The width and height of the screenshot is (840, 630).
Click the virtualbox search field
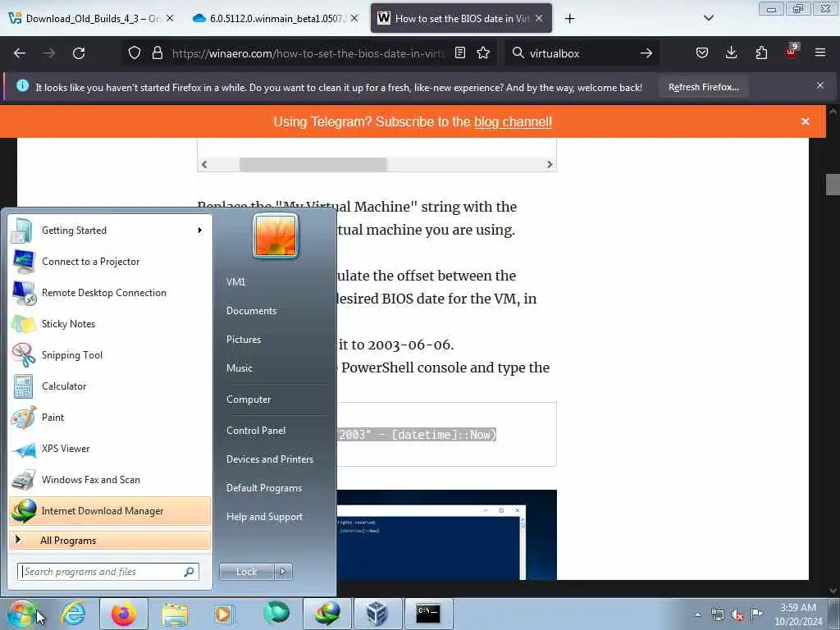click(x=582, y=53)
